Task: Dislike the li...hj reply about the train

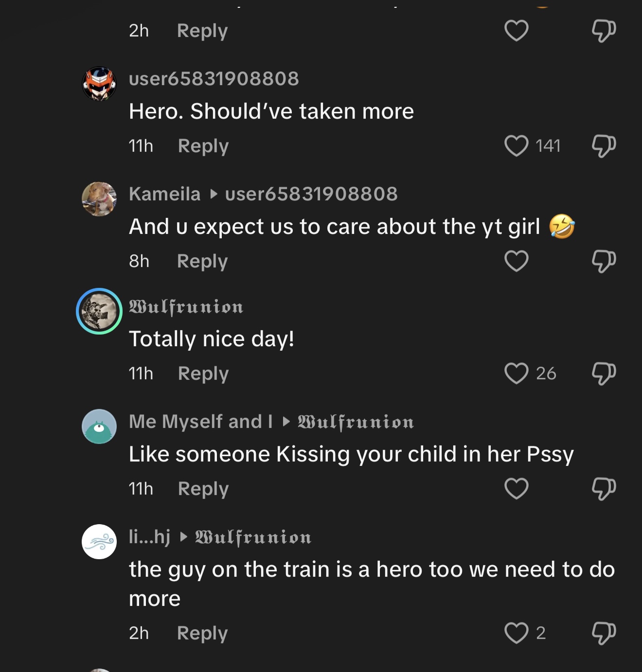Action: [604, 633]
